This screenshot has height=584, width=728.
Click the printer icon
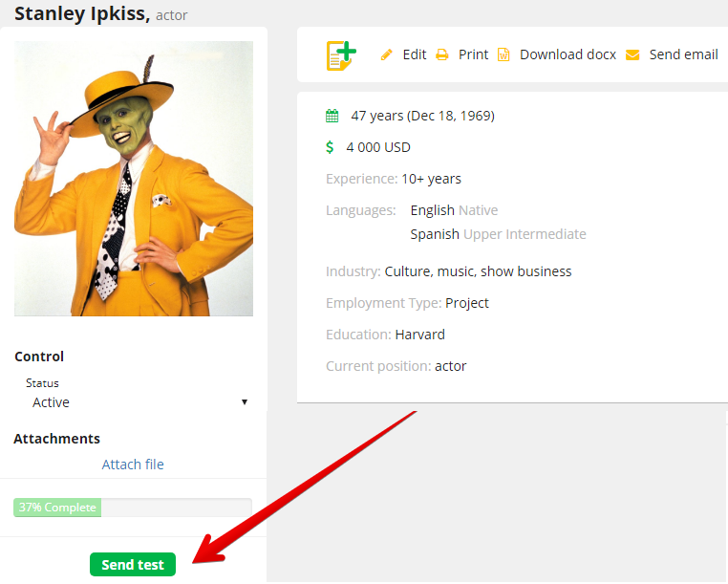click(442, 54)
